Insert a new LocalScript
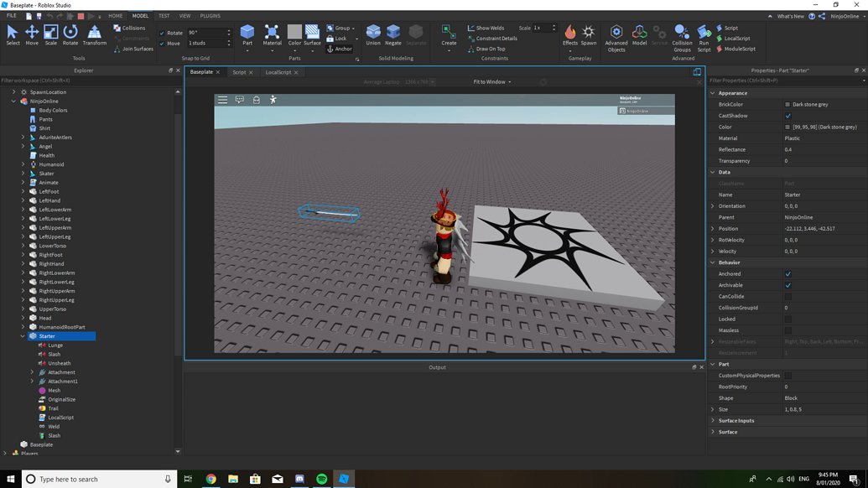Viewport: 868px width, 488px height. coord(734,39)
